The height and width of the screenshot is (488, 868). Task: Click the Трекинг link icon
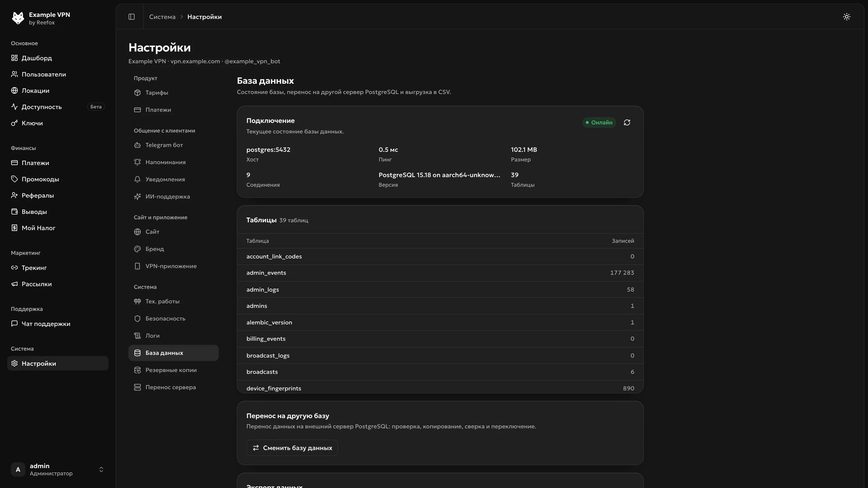coord(14,267)
